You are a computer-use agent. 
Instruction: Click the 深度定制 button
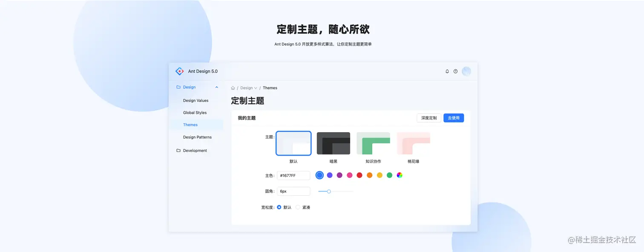coord(429,118)
